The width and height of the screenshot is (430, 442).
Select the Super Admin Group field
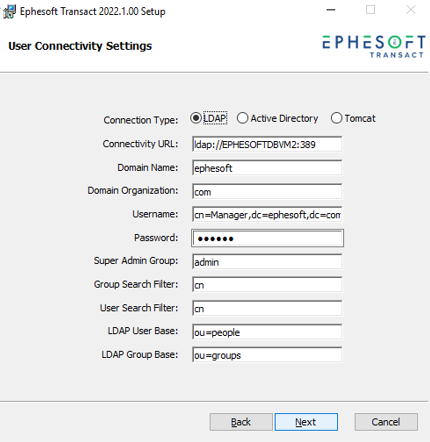[267, 262]
